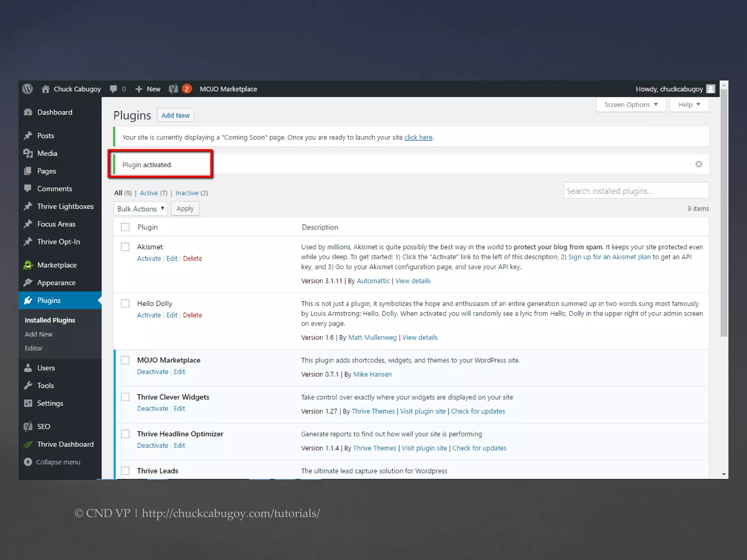747x560 pixels.
Task: Deactivate MOJO Marketplace plugin
Action: tap(152, 372)
